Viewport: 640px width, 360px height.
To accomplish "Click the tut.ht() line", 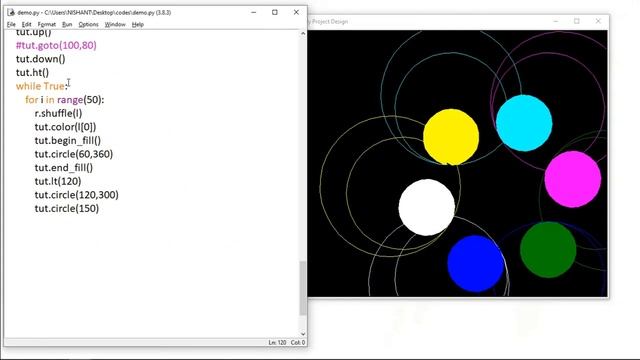I will click(x=32, y=72).
